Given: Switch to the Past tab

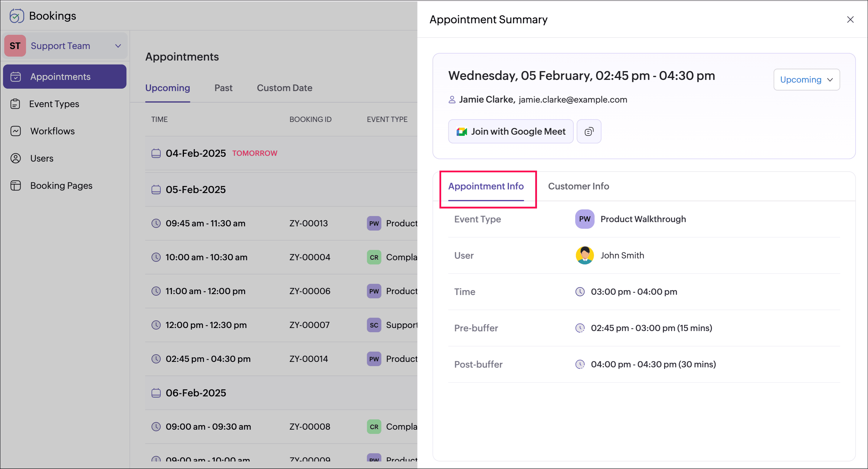Looking at the screenshot, I should point(223,88).
